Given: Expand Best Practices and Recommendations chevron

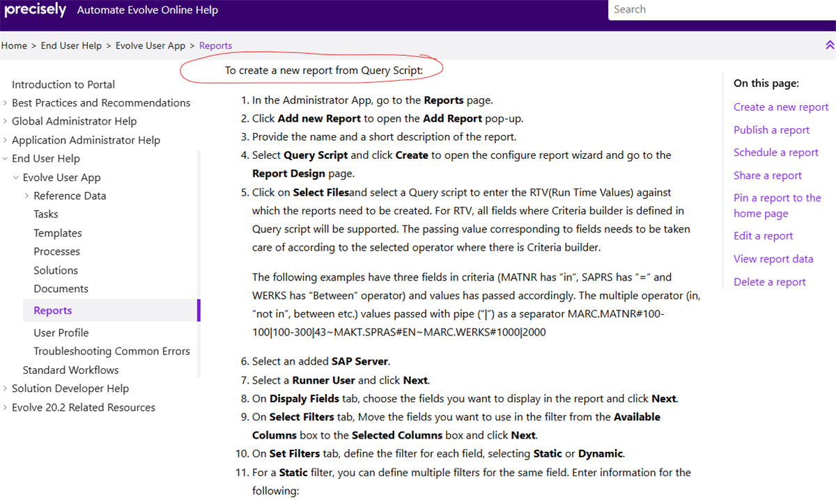Looking at the screenshot, I should 5,102.
